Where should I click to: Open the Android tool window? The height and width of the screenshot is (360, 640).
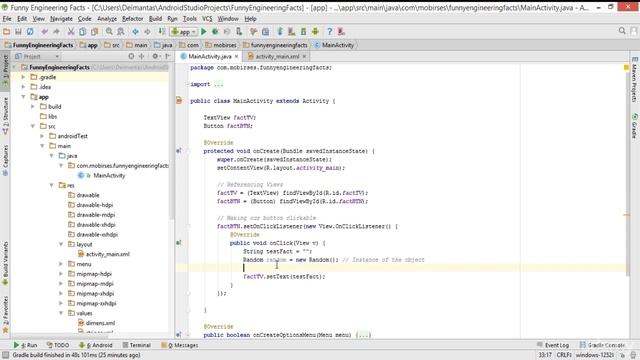[x=96, y=345]
